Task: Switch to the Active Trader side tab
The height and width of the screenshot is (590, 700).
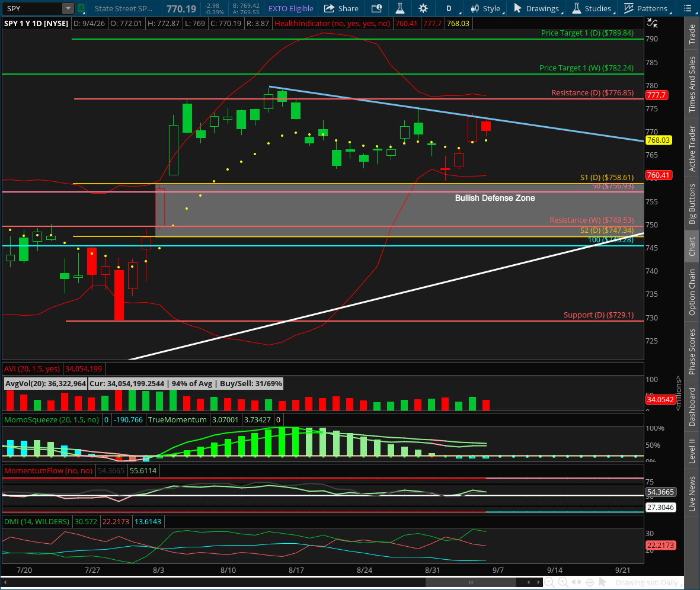Action: click(692, 149)
